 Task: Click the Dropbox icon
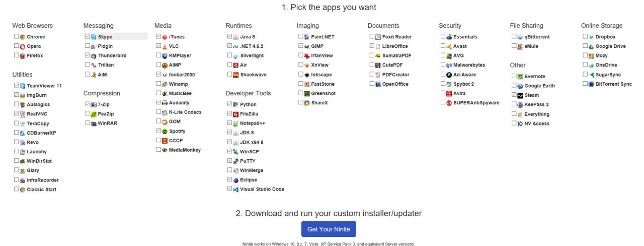591,37
